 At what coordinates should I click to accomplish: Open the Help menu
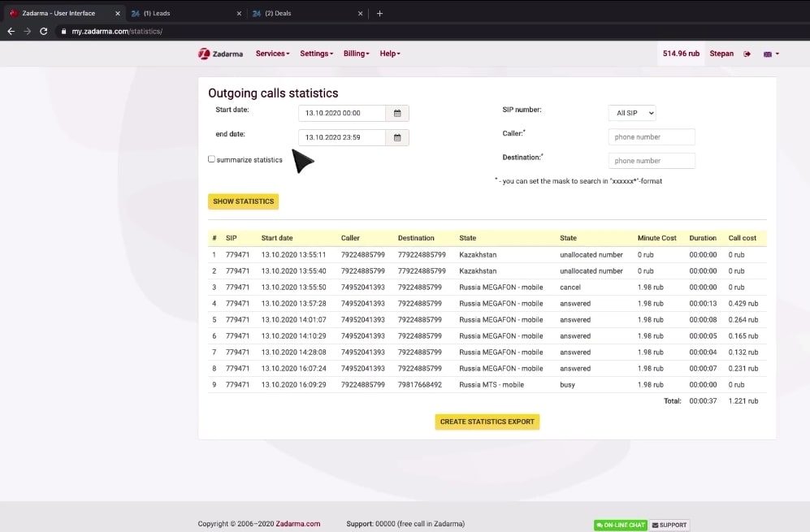click(x=390, y=54)
